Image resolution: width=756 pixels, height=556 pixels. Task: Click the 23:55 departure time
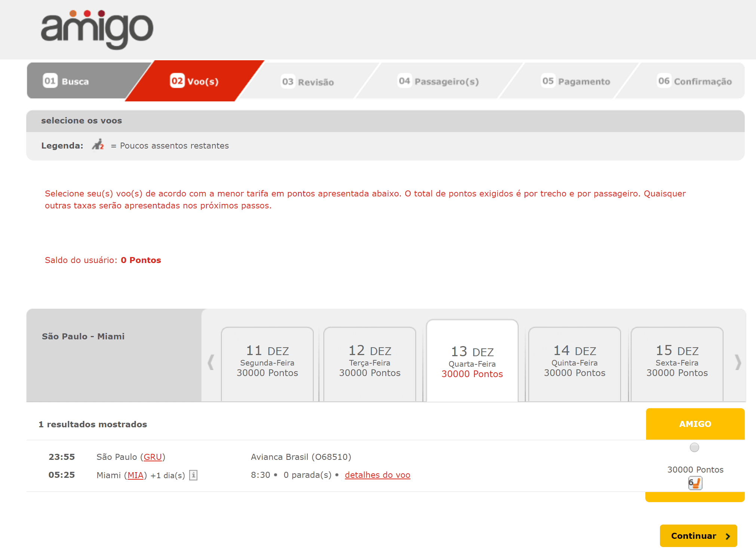point(62,457)
